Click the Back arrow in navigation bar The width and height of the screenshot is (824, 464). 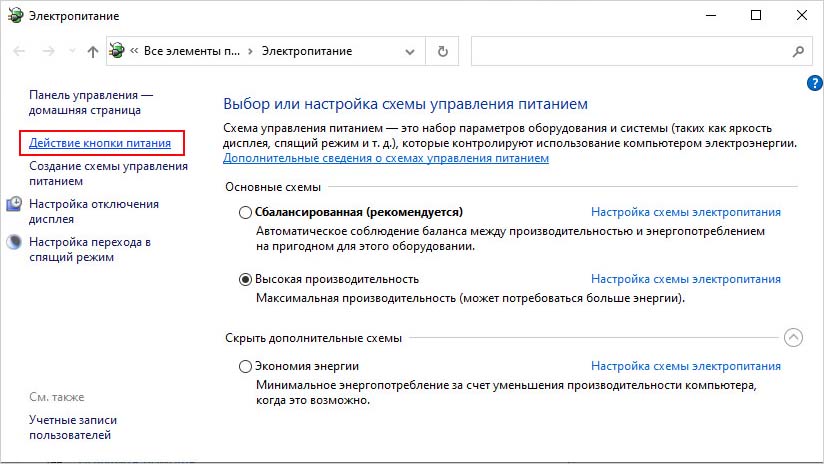[21, 51]
